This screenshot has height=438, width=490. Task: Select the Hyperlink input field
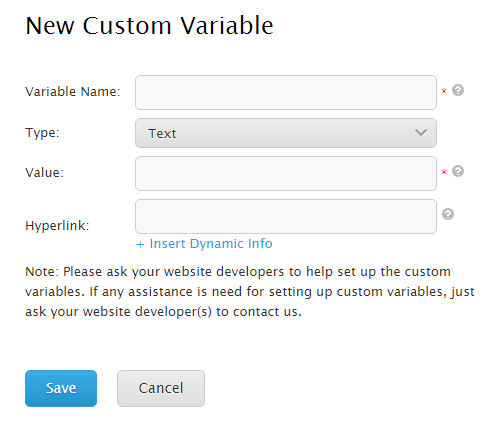(x=286, y=216)
